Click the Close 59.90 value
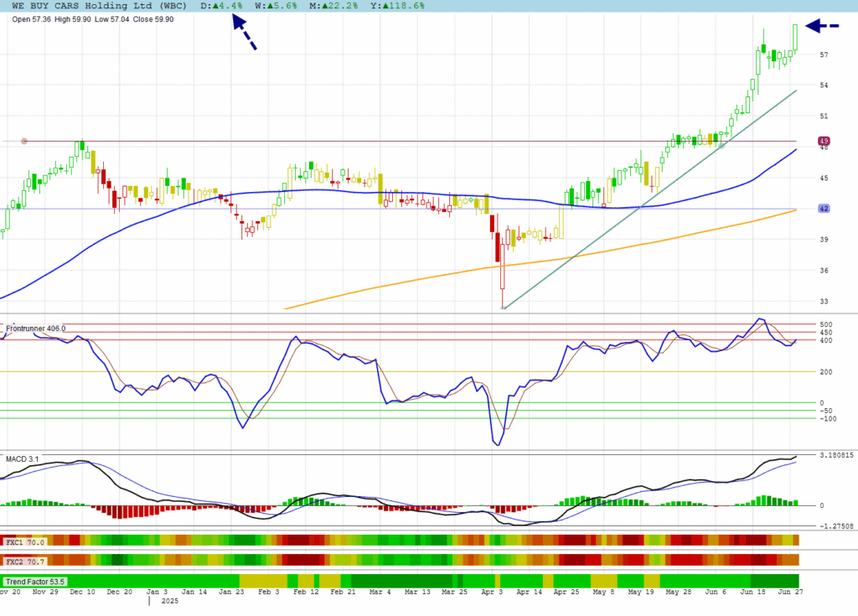 pos(153,19)
